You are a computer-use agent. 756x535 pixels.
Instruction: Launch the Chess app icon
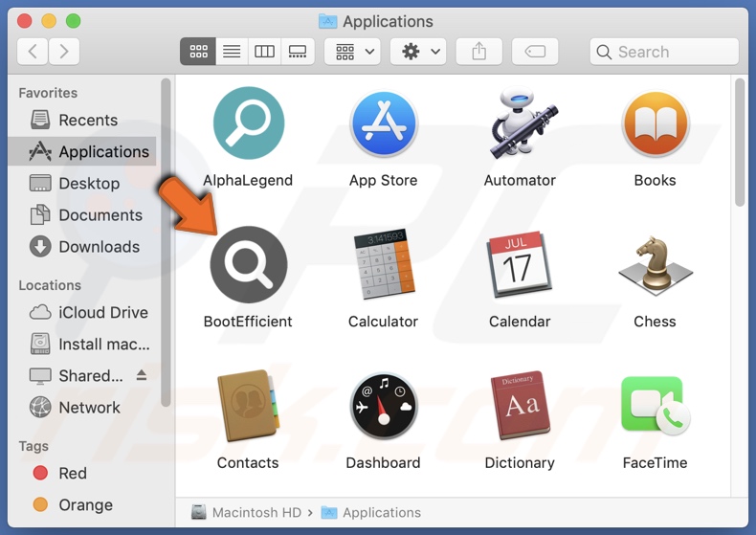click(655, 265)
